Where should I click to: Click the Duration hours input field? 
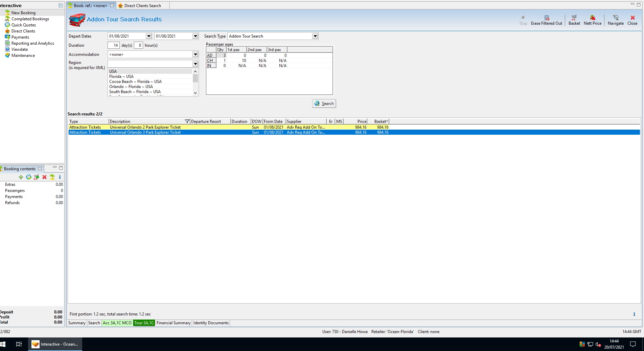point(138,45)
